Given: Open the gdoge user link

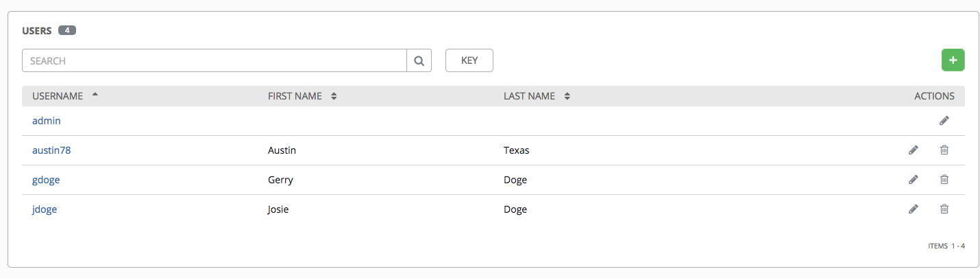Looking at the screenshot, I should click(x=46, y=180).
